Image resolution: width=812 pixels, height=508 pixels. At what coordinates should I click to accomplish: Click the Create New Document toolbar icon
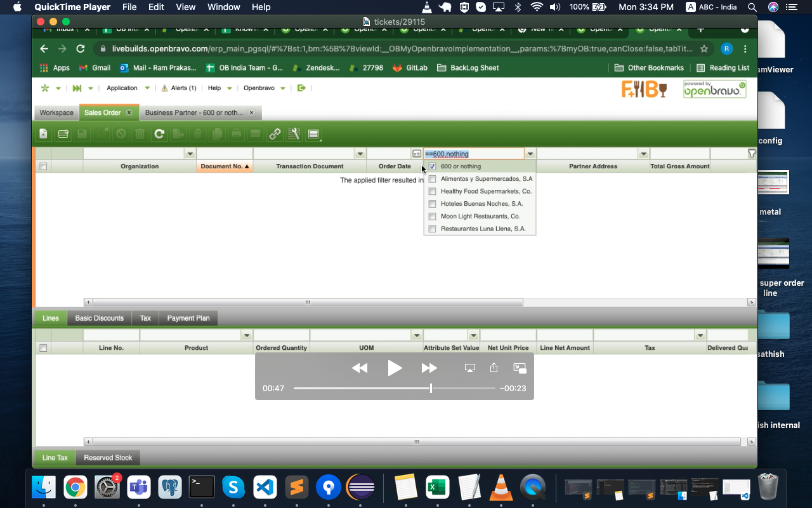point(43,134)
